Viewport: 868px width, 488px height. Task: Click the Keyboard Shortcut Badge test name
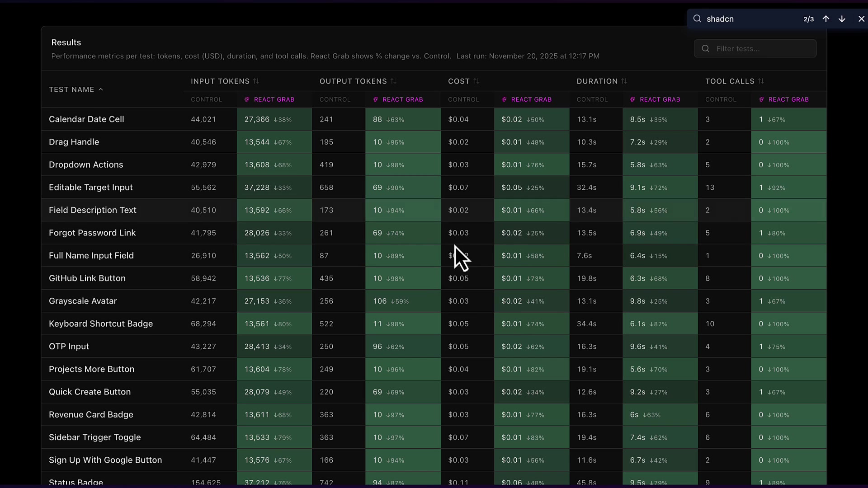click(101, 324)
